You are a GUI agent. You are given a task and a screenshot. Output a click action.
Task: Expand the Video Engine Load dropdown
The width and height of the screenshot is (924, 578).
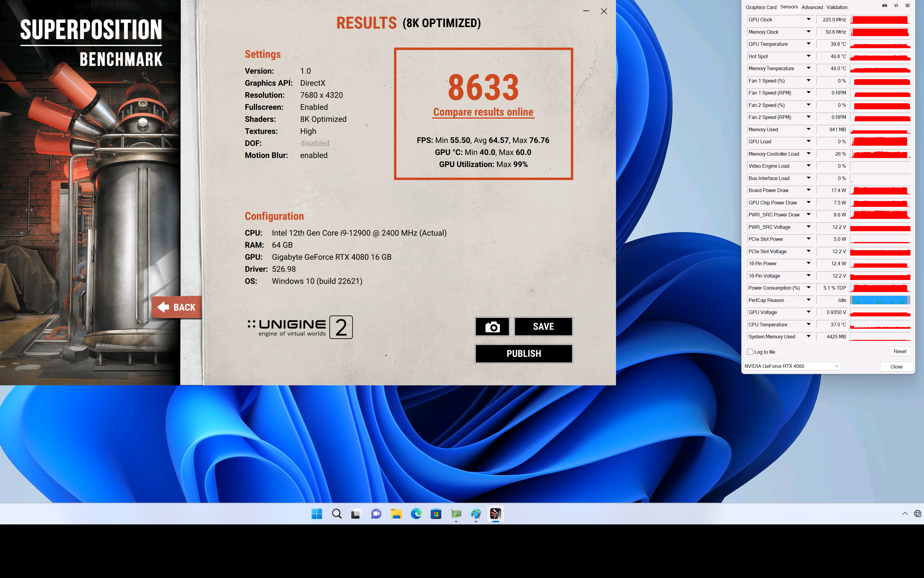point(808,166)
